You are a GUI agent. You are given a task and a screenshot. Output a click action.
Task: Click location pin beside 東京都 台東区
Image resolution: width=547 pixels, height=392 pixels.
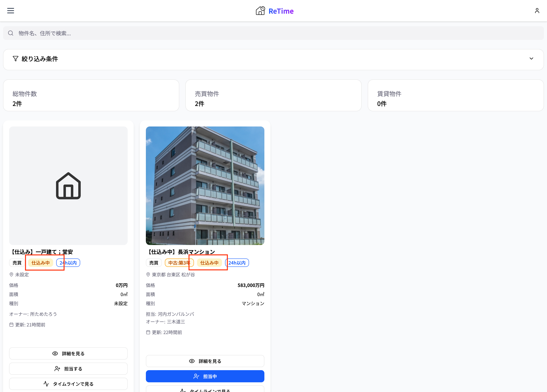click(x=148, y=274)
